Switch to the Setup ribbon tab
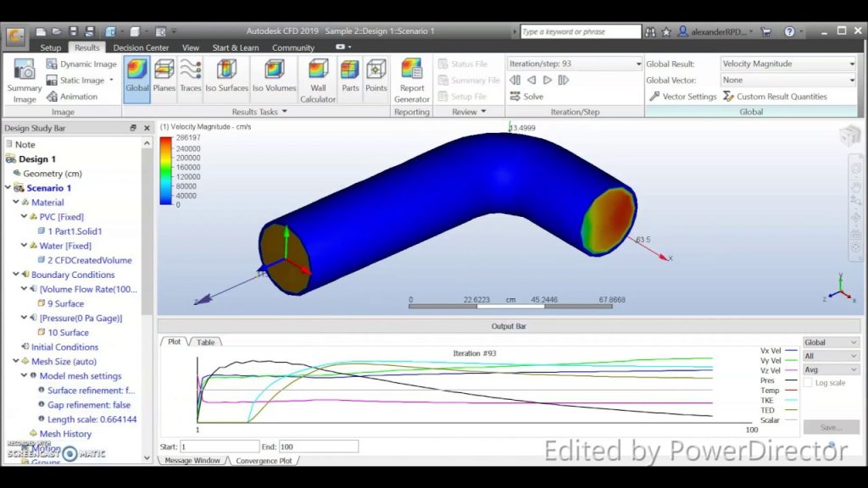Screen dimensions: 868x488 (50, 47)
